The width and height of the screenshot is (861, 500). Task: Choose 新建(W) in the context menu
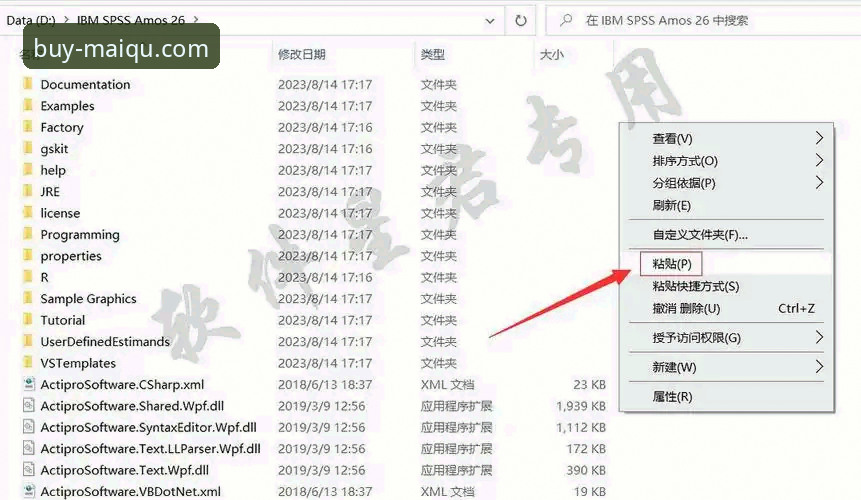pos(726,367)
